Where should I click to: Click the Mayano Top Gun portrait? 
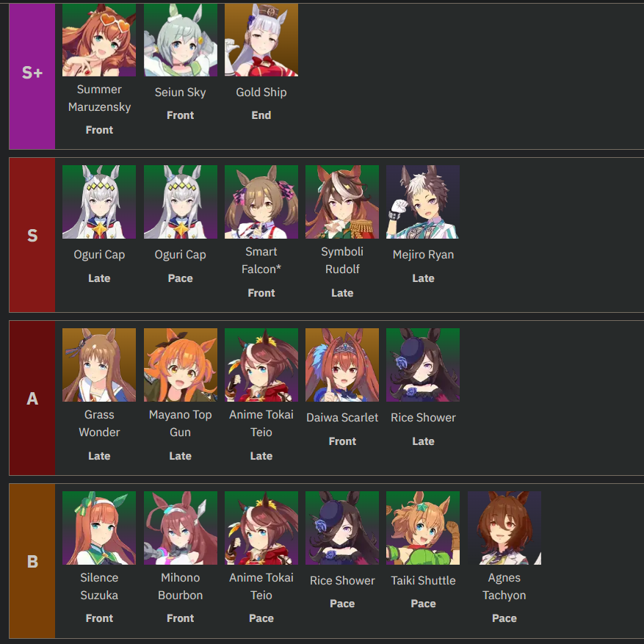tap(180, 365)
